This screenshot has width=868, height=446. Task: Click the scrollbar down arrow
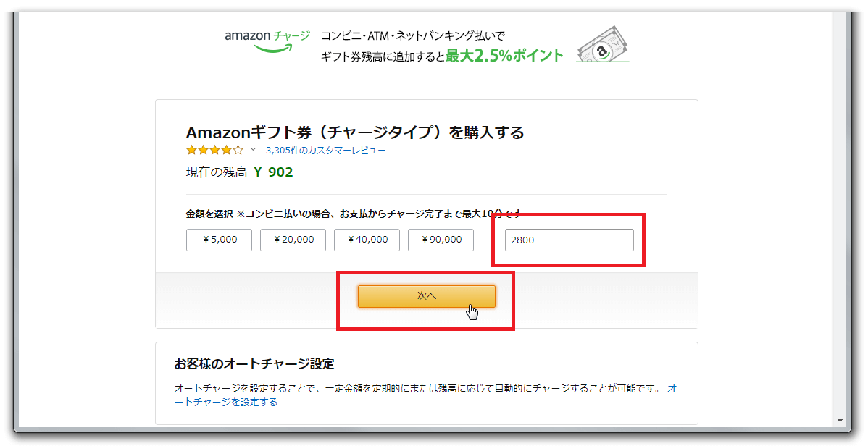click(839, 421)
